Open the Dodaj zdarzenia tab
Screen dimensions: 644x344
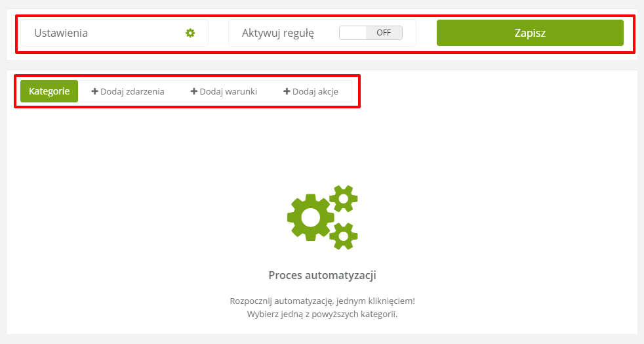(128, 91)
